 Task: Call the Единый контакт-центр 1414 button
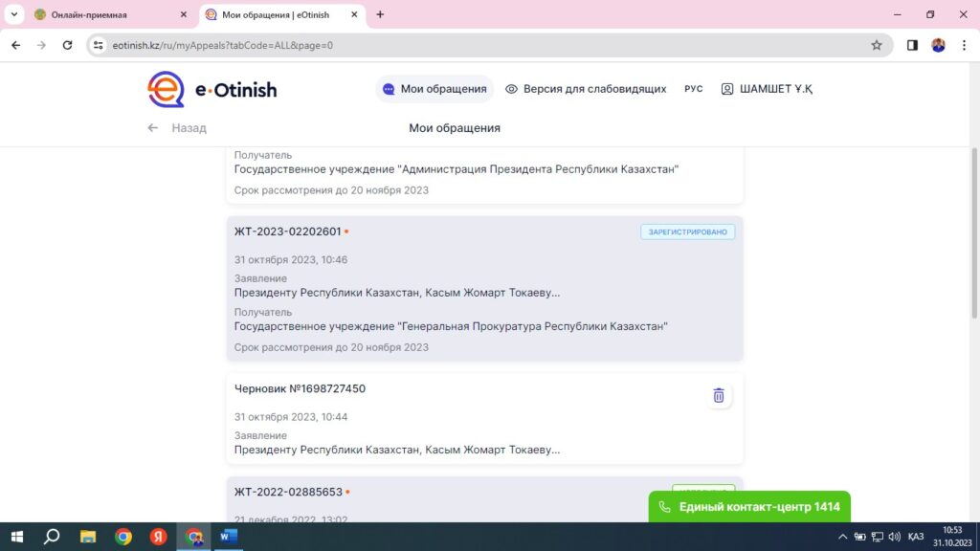(x=749, y=507)
